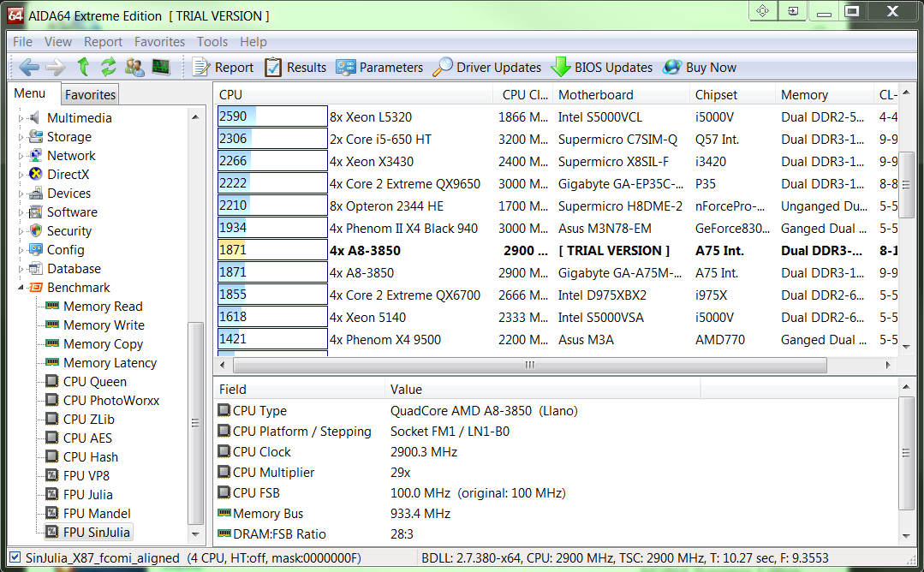
Task: Open benchmark Results
Action: coord(295,67)
